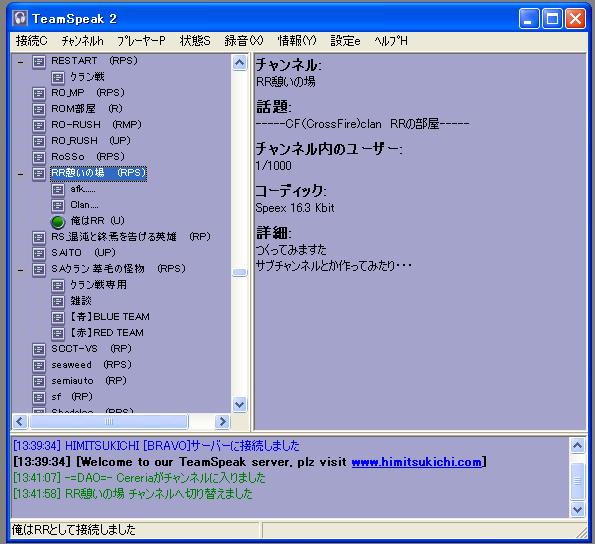Click the 俺はRRとして接続しました status bar text
Screen dimensions: 595x544
point(73,530)
